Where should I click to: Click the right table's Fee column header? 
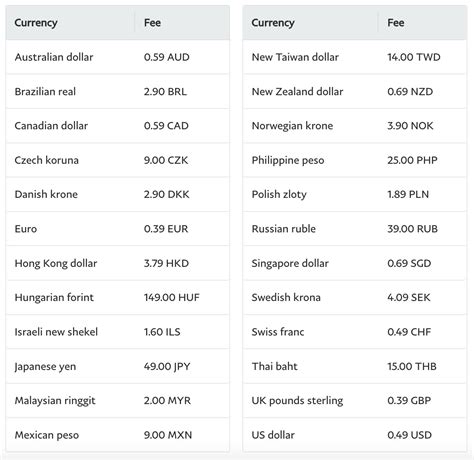(x=395, y=23)
